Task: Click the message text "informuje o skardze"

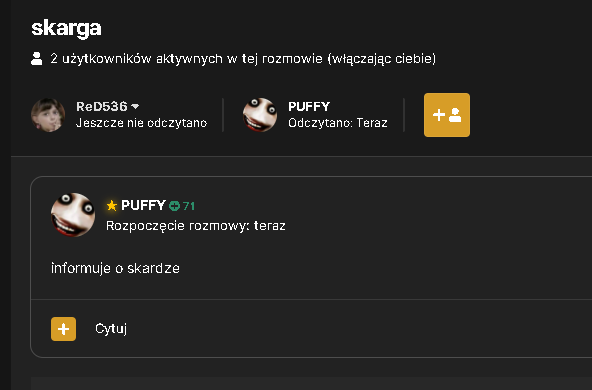Action: [116, 268]
